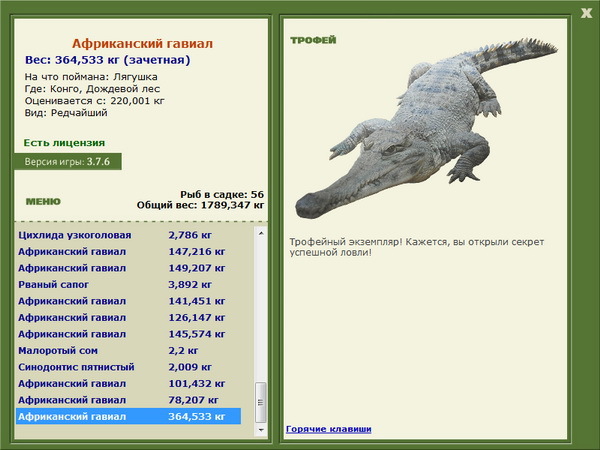Open the Горячие клавиши link
This screenshot has height=450, width=600.
point(329,429)
